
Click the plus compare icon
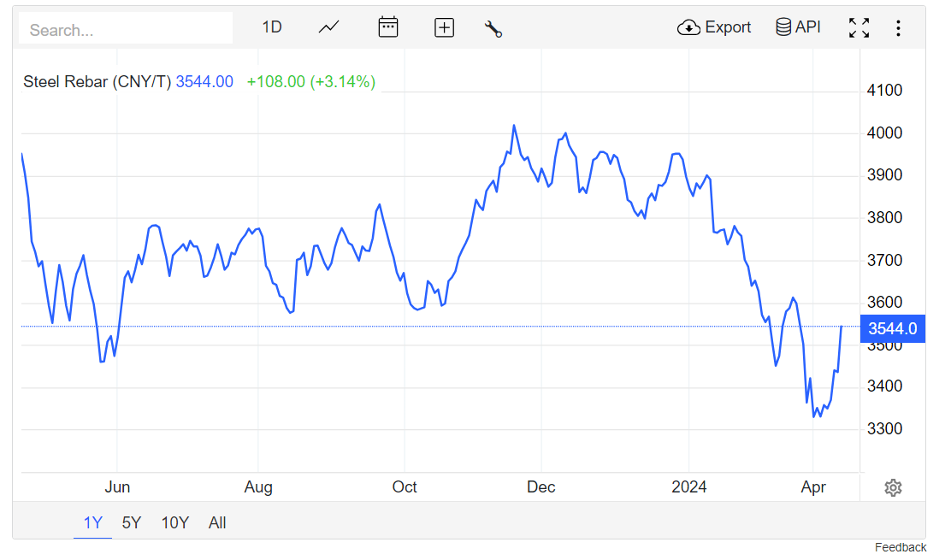[444, 27]
